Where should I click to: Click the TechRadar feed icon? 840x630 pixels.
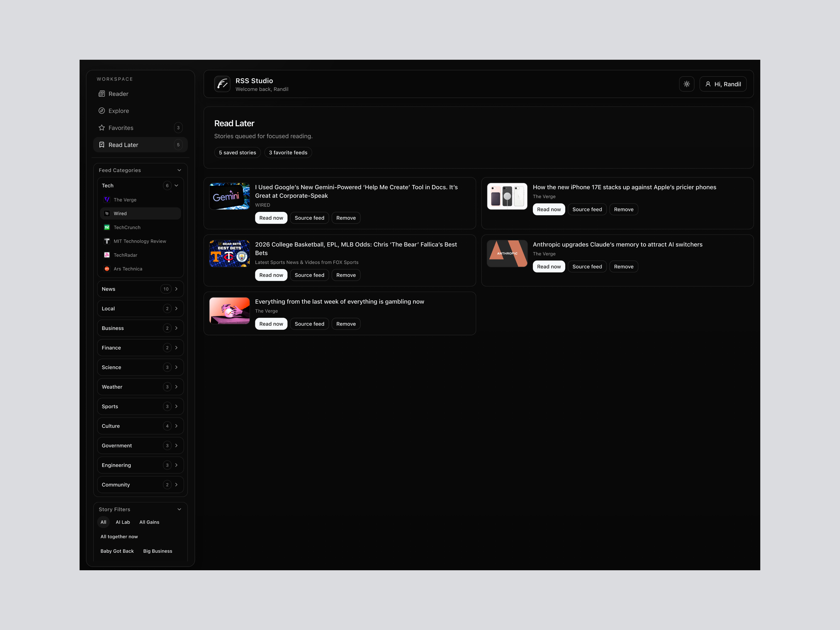107,255
